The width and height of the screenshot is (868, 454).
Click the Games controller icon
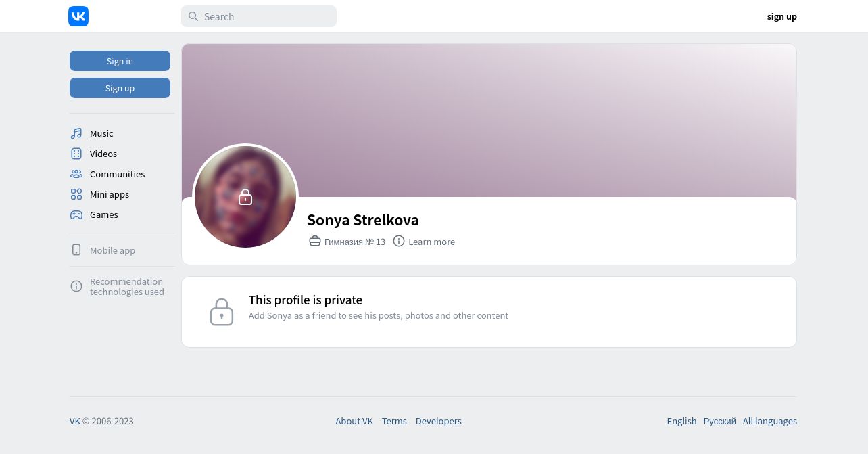point(76,214)
